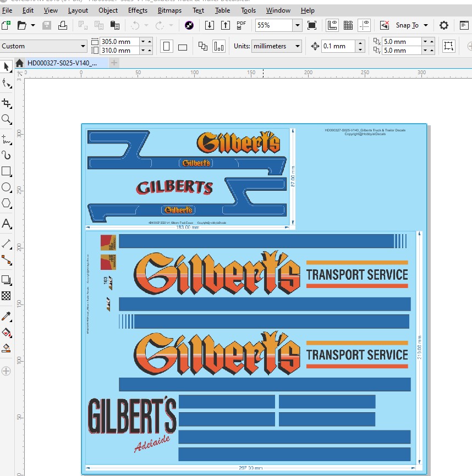Click the page width 305.0 mm field
This screenshot has width=472, height=476.
(x=119, y=42)
